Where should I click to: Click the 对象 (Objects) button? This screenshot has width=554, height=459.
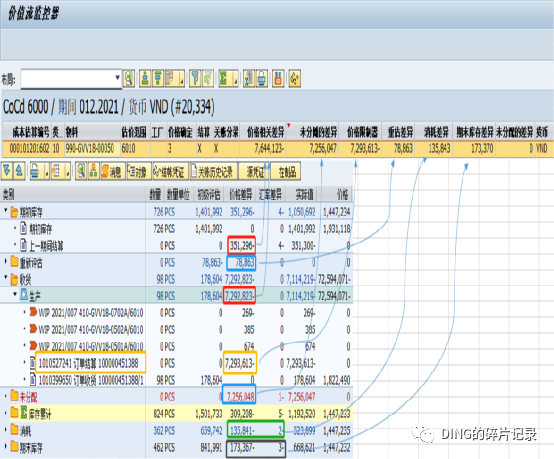(139, 171)
